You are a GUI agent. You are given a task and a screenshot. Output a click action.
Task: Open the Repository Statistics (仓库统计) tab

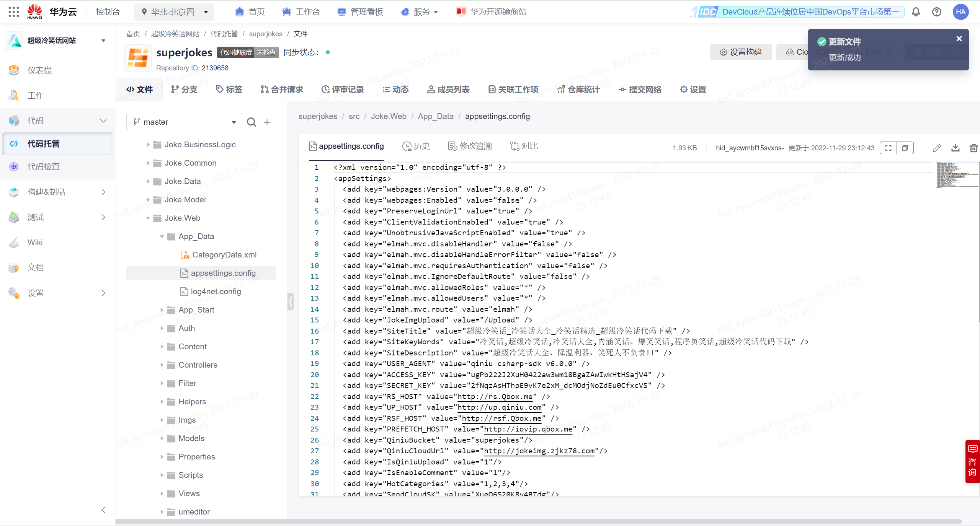[578, 90]
